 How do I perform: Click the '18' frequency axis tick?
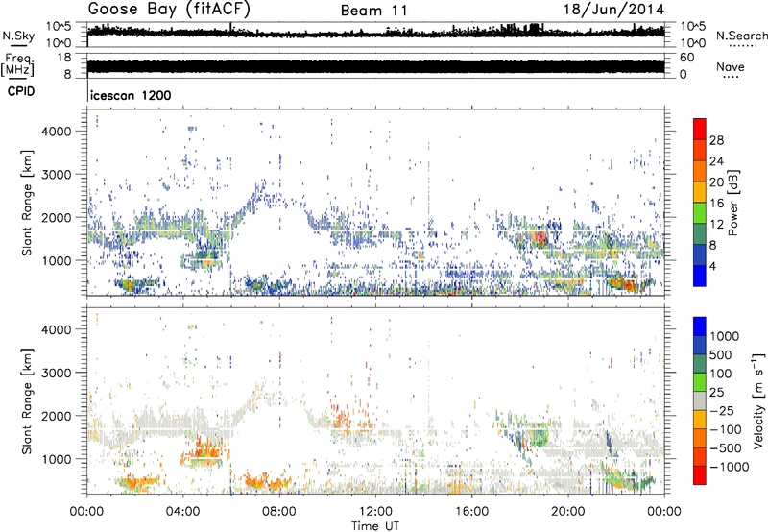[64, 58]
